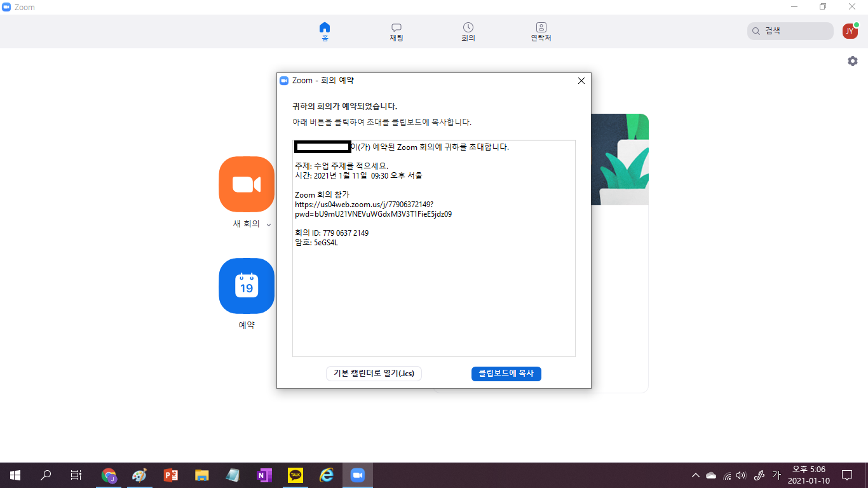
Task: Open KakaoTalk from the taskbar
Action: (x=295, y=475)
